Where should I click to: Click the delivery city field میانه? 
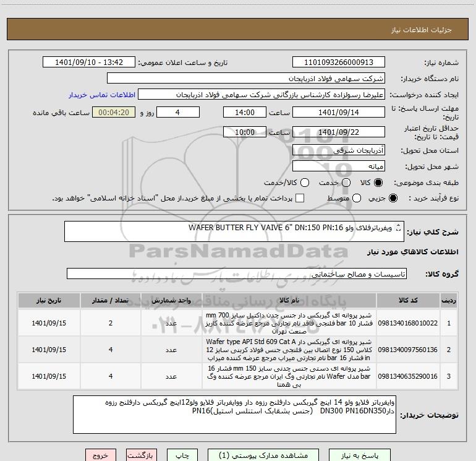point(339,166)
